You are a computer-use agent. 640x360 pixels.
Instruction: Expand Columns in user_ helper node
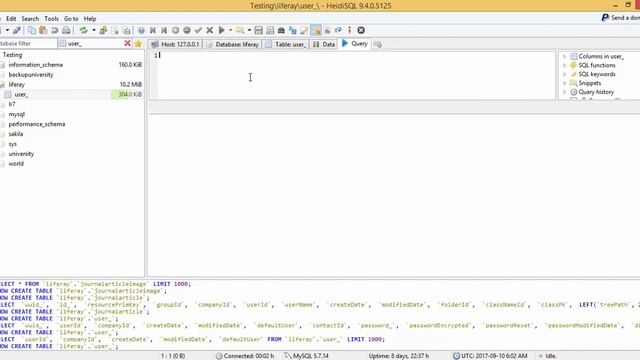click(x=565, y=56)
